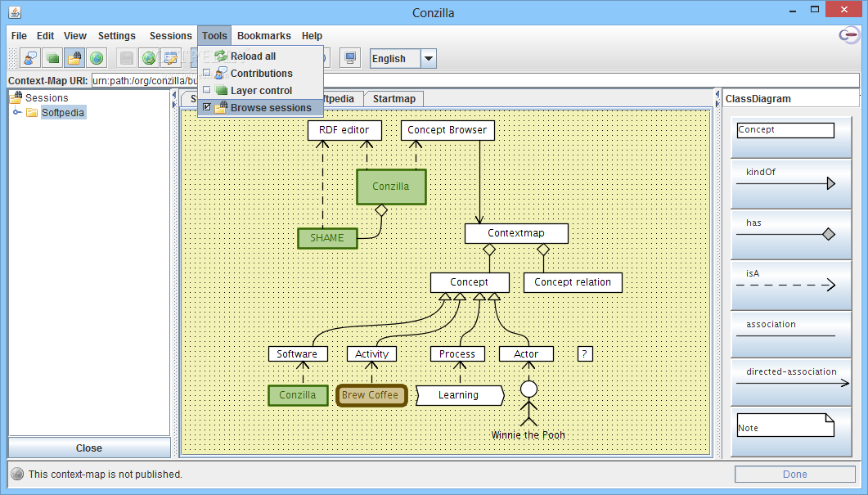Open the Help menu
868x495 pixels.
(x=312, y=35)
